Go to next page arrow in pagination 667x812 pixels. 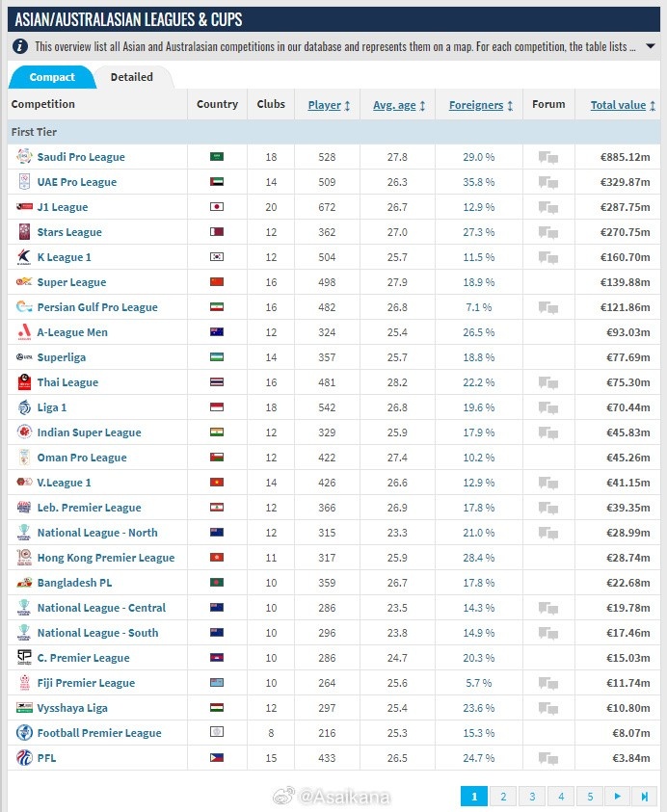click(x=617, y=796)
